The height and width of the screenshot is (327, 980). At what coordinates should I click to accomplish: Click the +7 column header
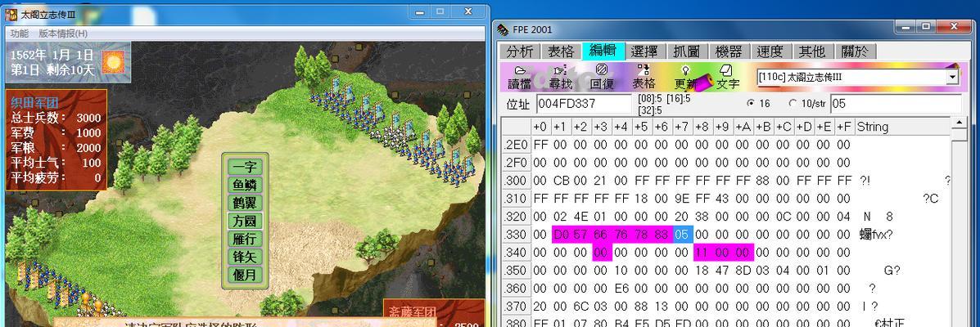(x=681, y=127)
